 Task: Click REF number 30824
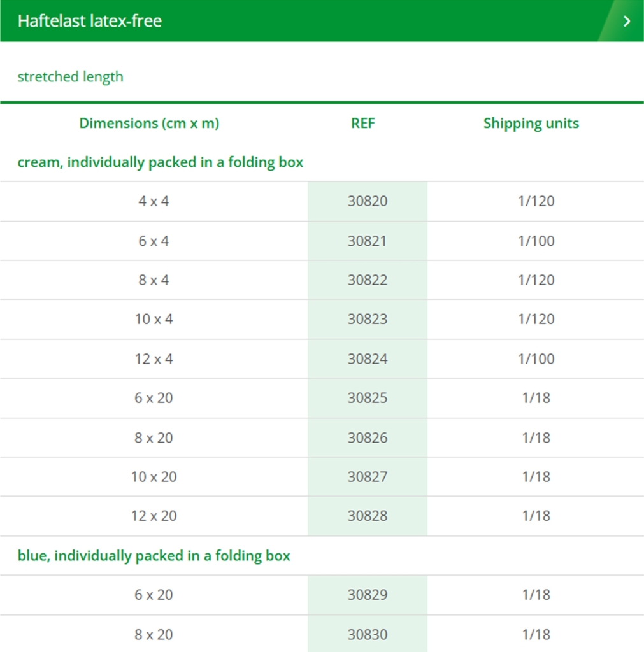click(x=368, y=359)
